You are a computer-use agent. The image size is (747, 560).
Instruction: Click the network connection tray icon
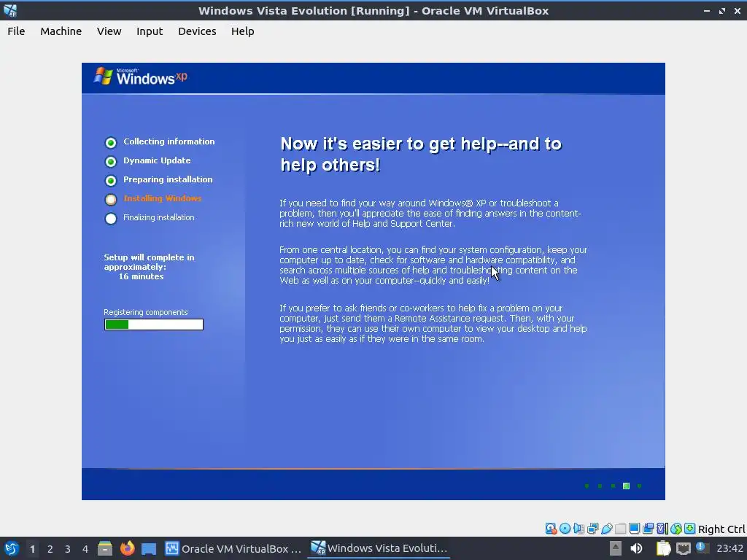[x=683, y=548]
